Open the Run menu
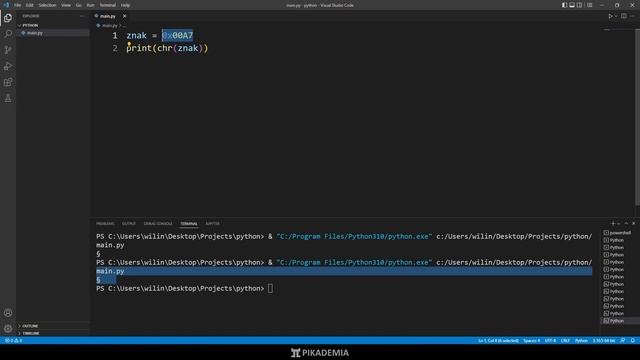 click(x=90, y=5)
